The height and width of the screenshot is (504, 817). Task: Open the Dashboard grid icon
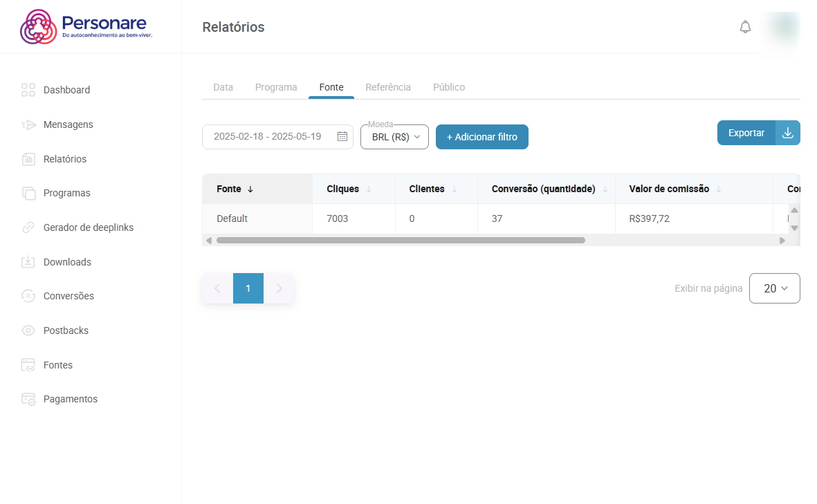pyautogui.click(x=28, y=90)
